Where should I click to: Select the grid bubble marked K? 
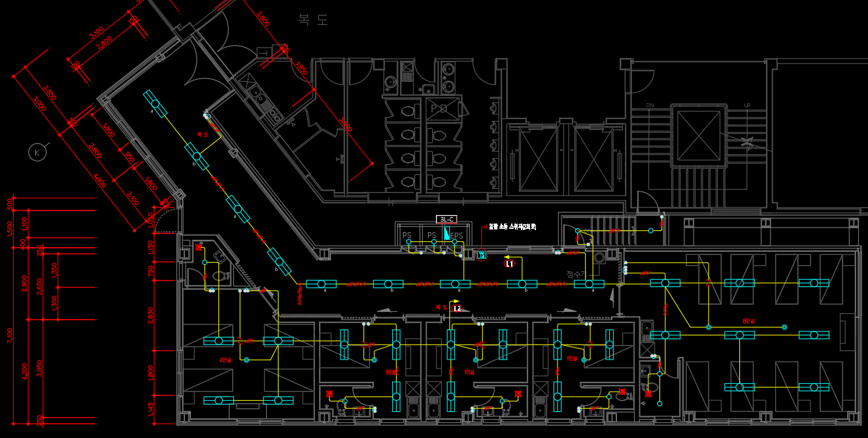click(x=37, y=153)
